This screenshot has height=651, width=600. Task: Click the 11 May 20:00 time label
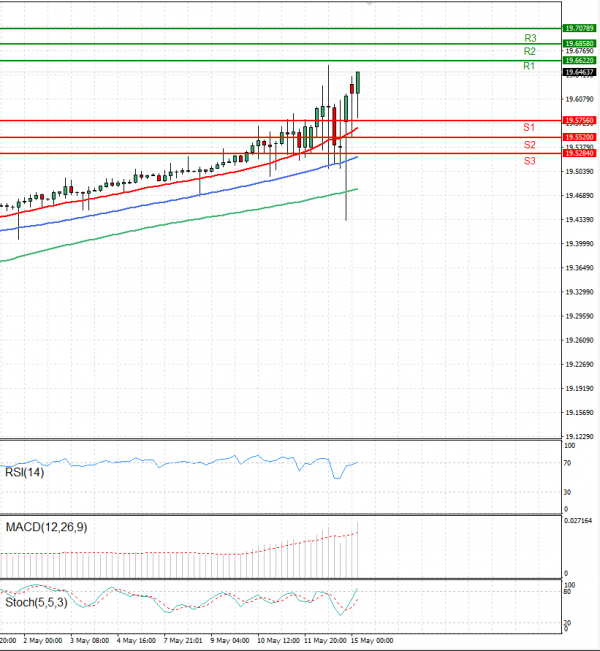[x=325, y=641]
